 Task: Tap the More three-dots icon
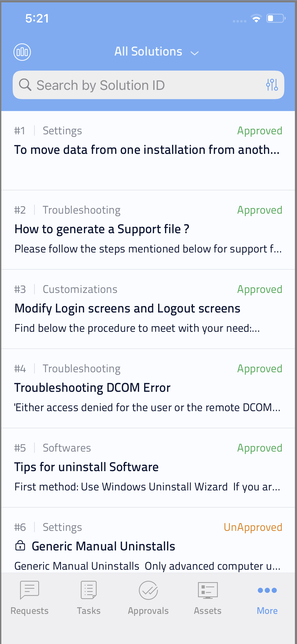point(267,590)
